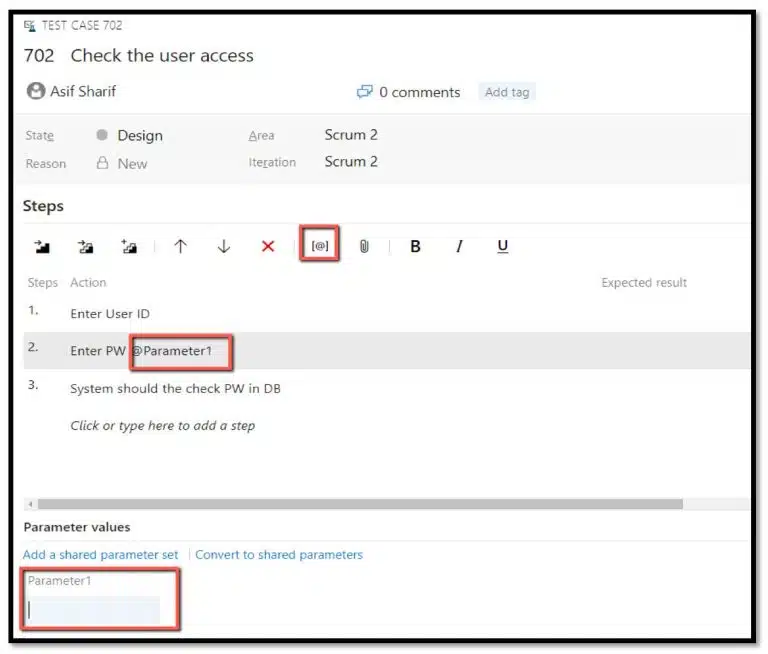
Task: Click the create shared steps icon
Action: tap(129, 247)
